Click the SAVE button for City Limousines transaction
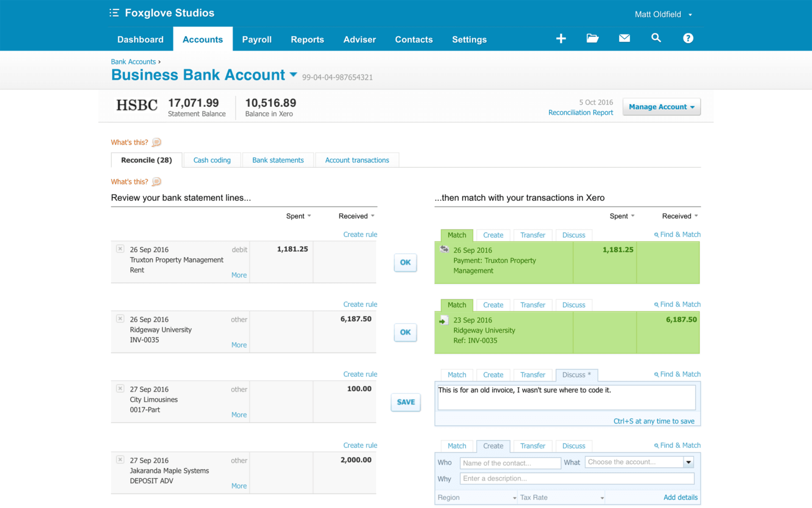The width and height of the screenshot is (812, 508). (x=406, y=401)
